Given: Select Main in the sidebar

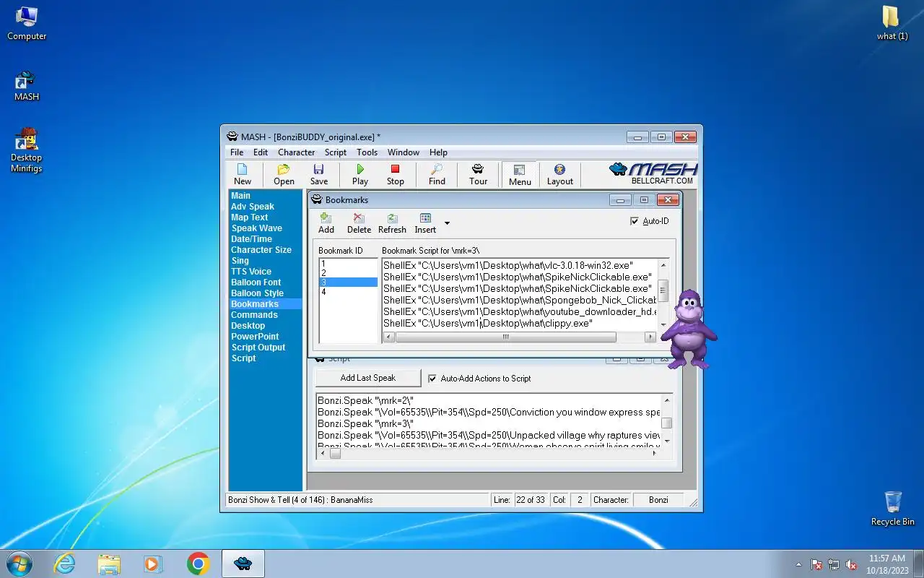Looking at the screenshot, I should point(240,196).
